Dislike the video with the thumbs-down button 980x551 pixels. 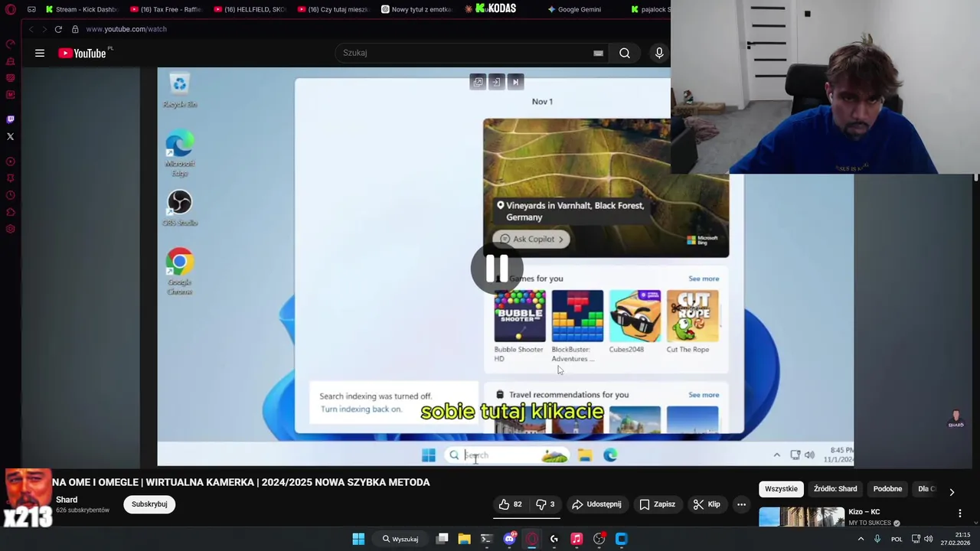545,504
